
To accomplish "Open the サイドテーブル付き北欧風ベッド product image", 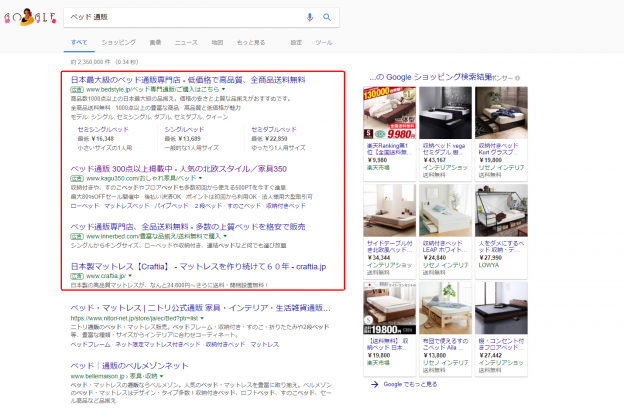I will pyautogui.click(x=390, y=210).
